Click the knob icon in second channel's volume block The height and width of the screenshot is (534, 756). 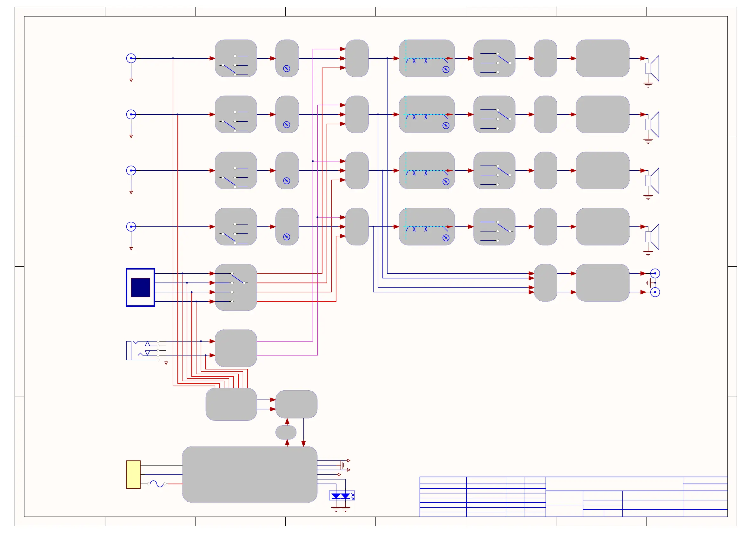[x=287, y=125]
